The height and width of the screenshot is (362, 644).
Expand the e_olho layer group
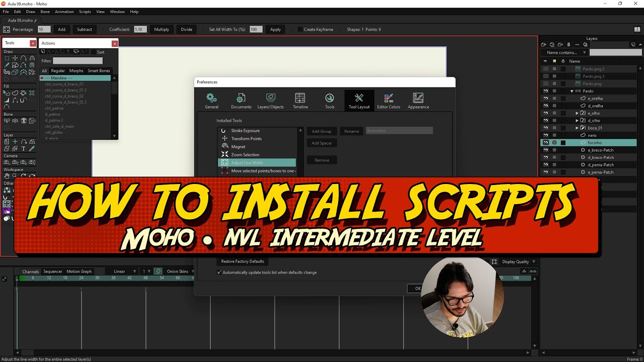coord(577,113)
